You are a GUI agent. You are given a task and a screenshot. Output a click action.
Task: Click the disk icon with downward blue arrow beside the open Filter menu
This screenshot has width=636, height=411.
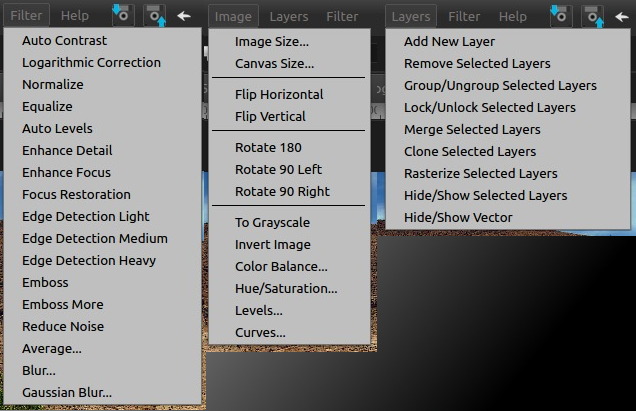coord(123,15)
